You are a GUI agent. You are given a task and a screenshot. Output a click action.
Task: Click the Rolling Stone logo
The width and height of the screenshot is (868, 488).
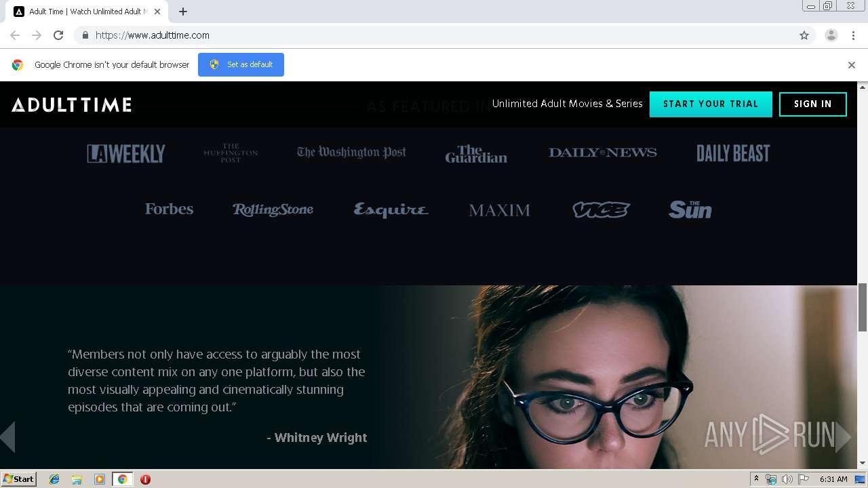(273, 209)
